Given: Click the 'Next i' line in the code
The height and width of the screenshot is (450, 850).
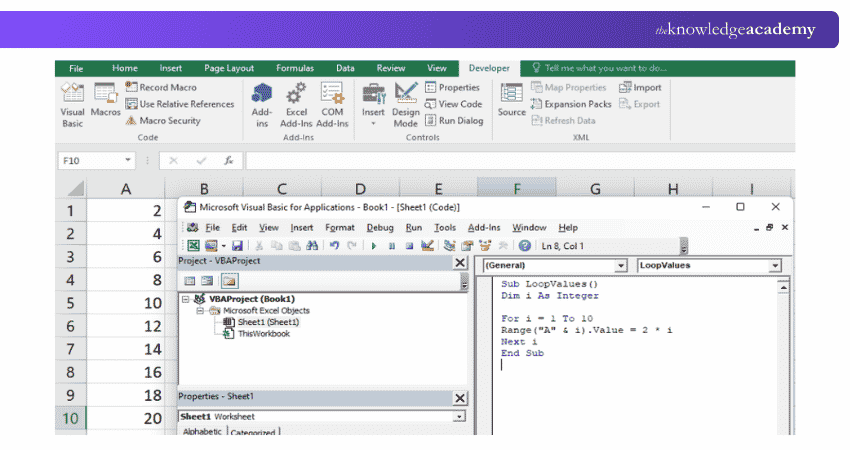Looking at the screenshot, I should pos(519,342).
